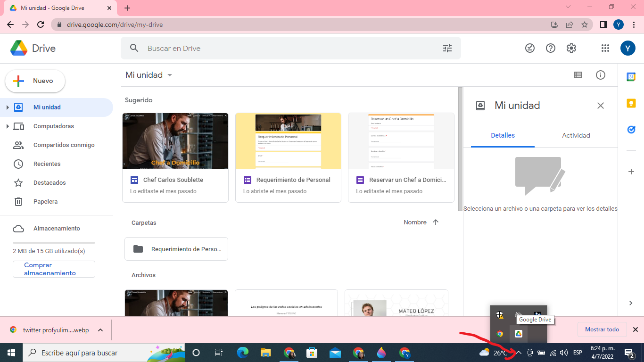Click the Google Drive icon in tray popup
The width and height of the screenshot is (644, 362).
[x=519, y=334]
